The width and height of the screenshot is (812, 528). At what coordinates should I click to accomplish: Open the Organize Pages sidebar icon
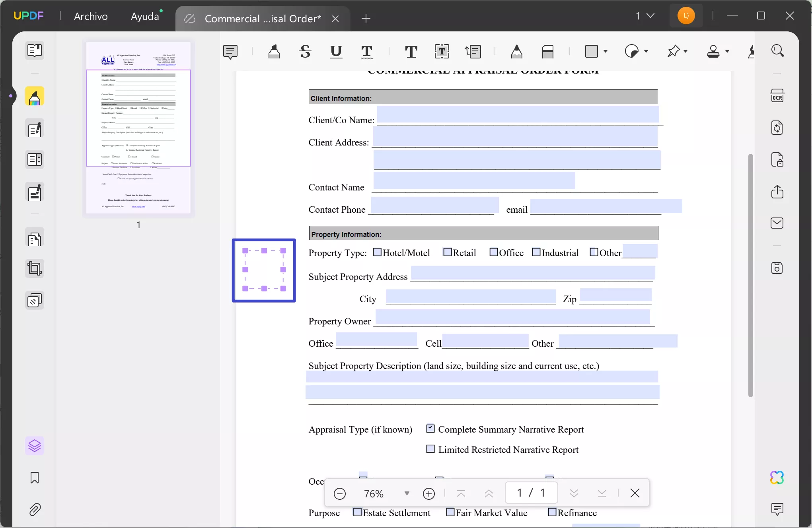click(35, 238)
